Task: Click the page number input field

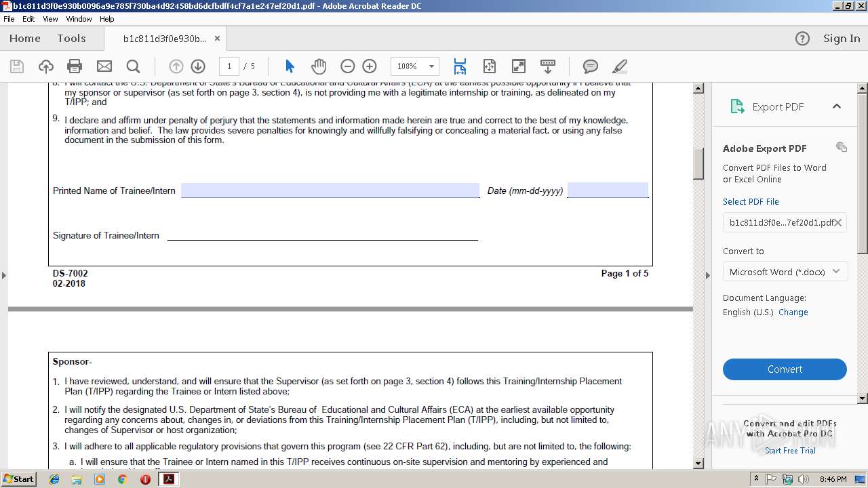Action: 229,66
